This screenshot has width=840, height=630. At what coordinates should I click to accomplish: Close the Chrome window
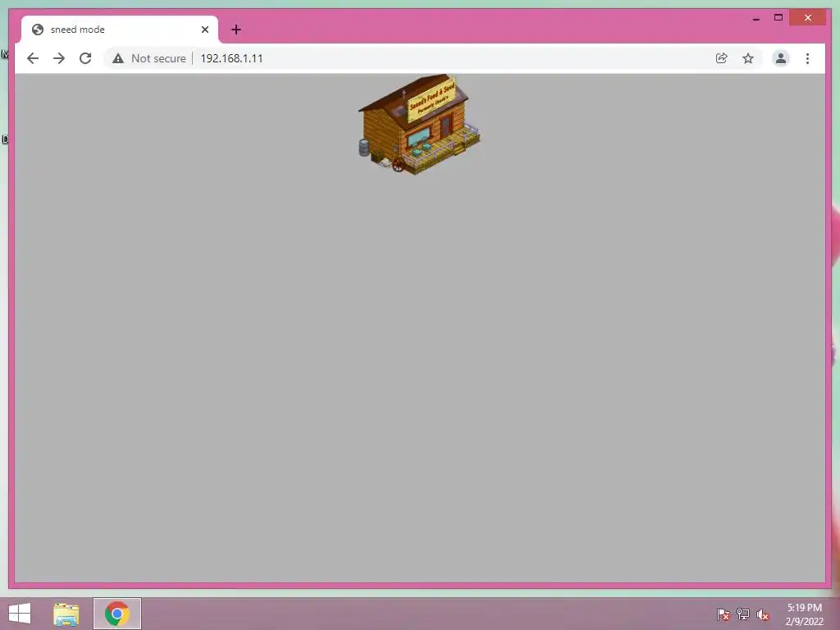pos(808,18)
